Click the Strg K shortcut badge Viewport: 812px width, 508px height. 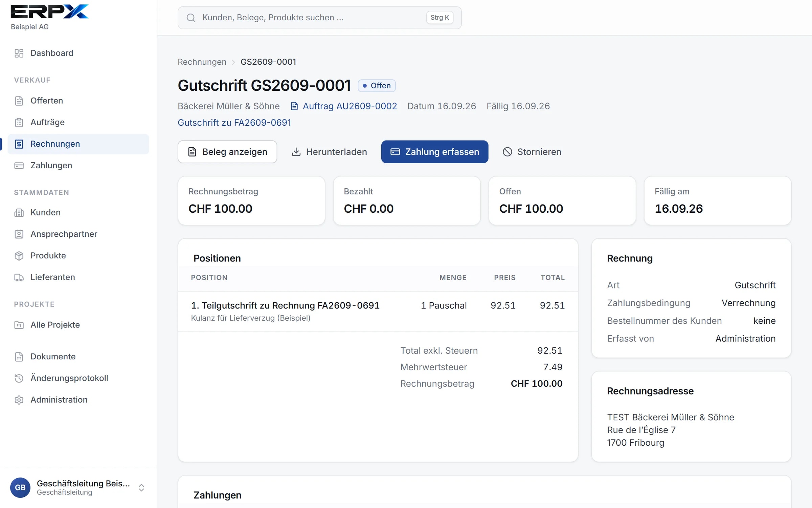[x=439, y=18]
